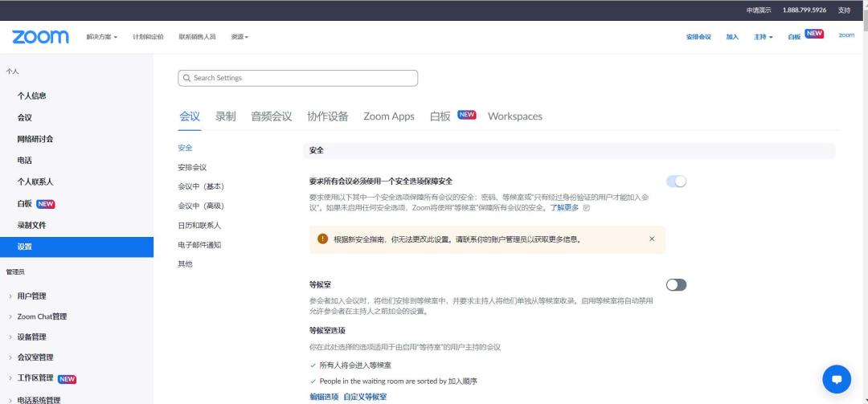Jump to 日历和联系人 section
This screenshot has width=868, height=404.
click(199, 226)
